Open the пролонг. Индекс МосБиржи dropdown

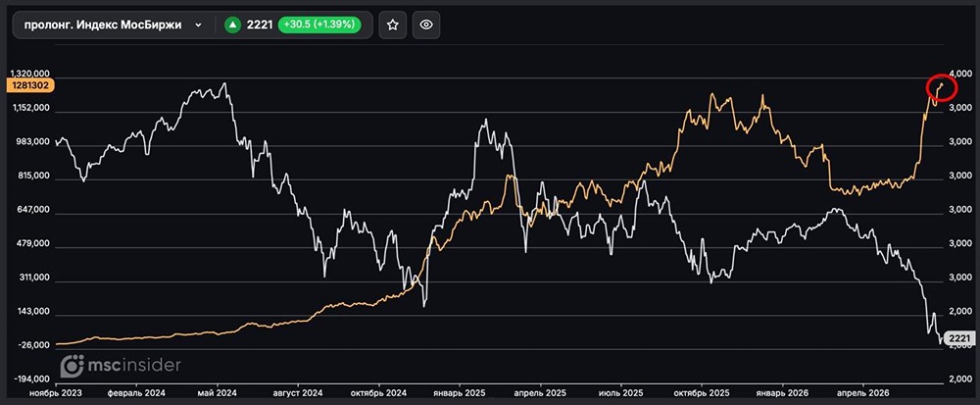pos(113,25)
